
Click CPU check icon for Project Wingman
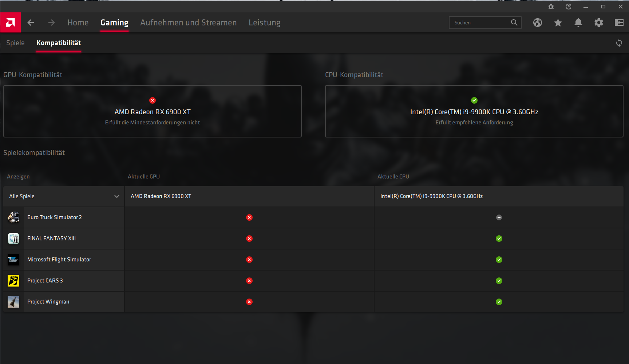(x=499, y=302)
